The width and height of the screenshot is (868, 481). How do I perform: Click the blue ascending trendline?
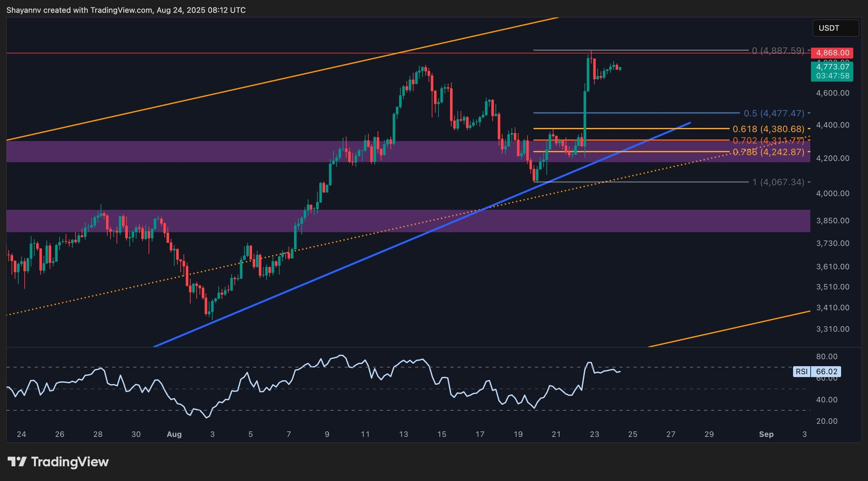tap(339, 269)
